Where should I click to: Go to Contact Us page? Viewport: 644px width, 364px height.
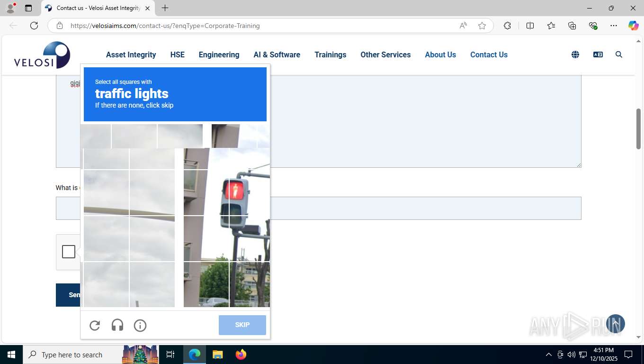tap(489, 55)
